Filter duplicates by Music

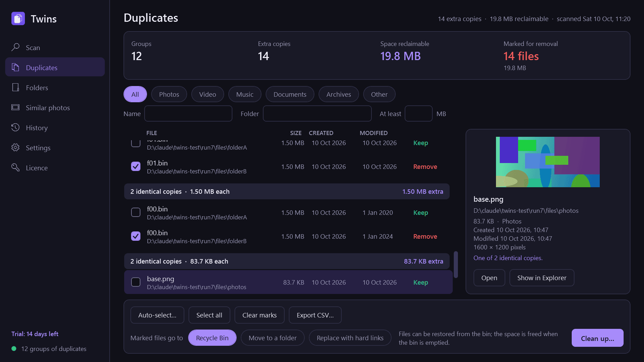[x=245, y=94]
